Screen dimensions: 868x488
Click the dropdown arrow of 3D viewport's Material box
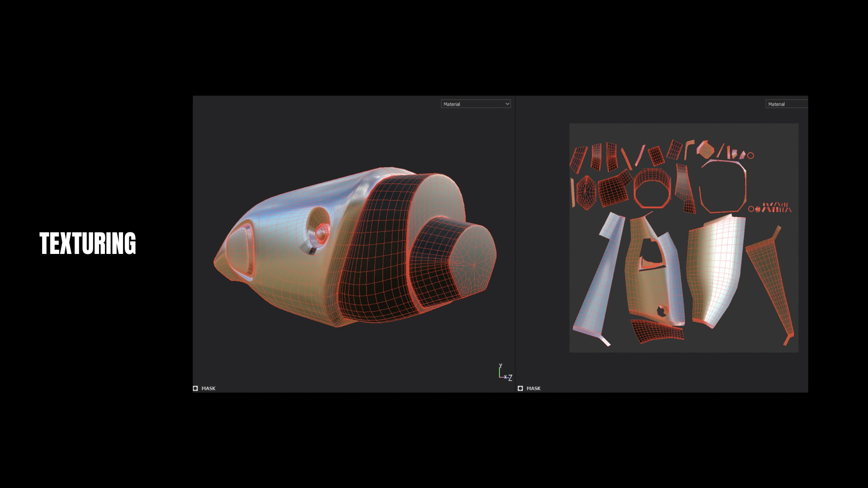tap(507, 104)
